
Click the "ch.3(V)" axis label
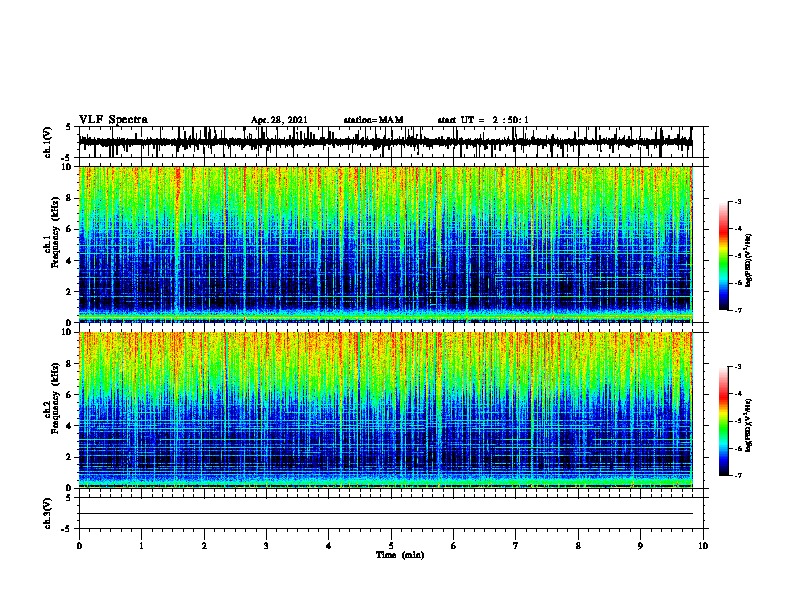click(47, 513)
